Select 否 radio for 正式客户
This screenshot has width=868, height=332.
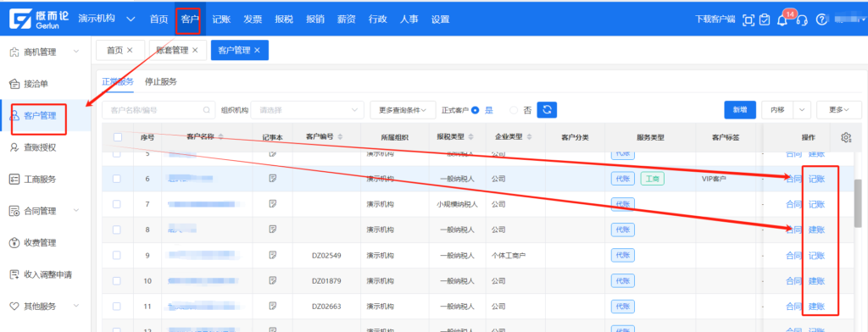pos(514,110)
